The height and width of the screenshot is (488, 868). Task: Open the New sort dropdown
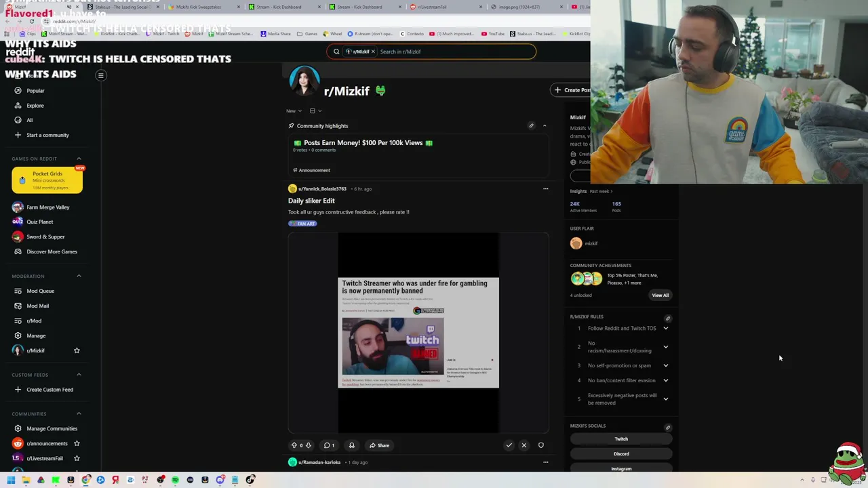[x=294, y=110]
